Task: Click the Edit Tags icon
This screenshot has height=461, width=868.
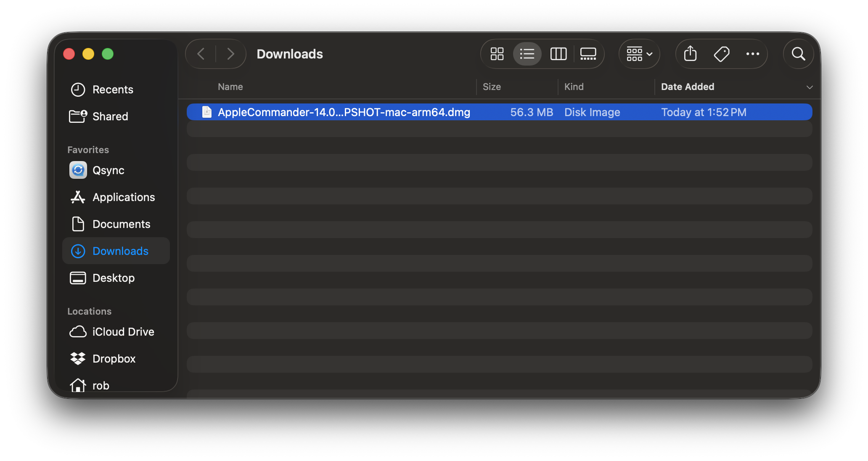Action: tap(722, 54)
